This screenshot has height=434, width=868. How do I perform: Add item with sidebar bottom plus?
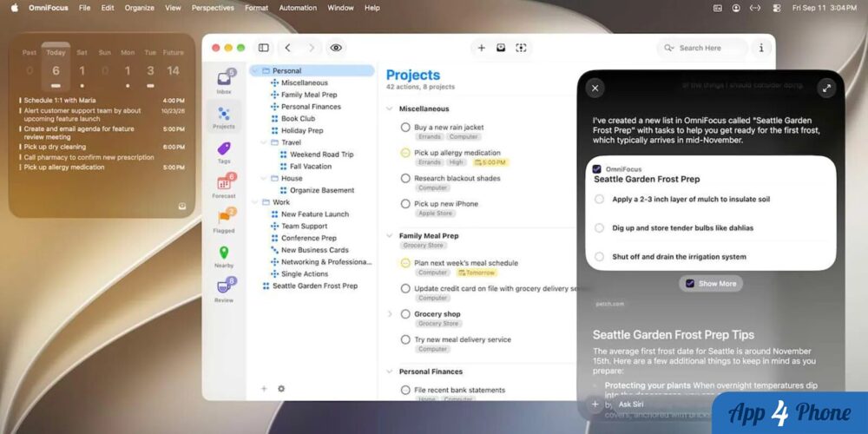point(264,389)
